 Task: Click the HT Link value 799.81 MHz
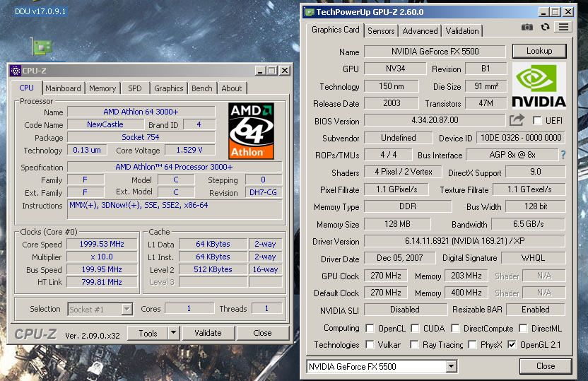pos(102,282)
